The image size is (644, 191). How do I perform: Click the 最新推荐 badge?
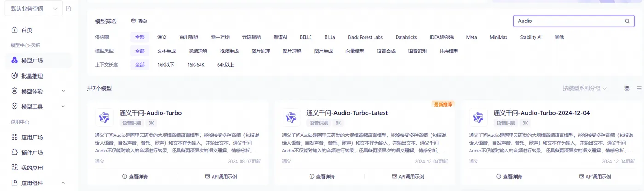coord(443,104)
